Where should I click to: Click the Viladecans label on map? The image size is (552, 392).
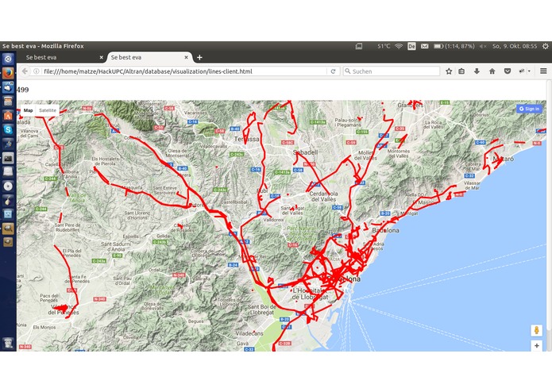tap(249, 333)
